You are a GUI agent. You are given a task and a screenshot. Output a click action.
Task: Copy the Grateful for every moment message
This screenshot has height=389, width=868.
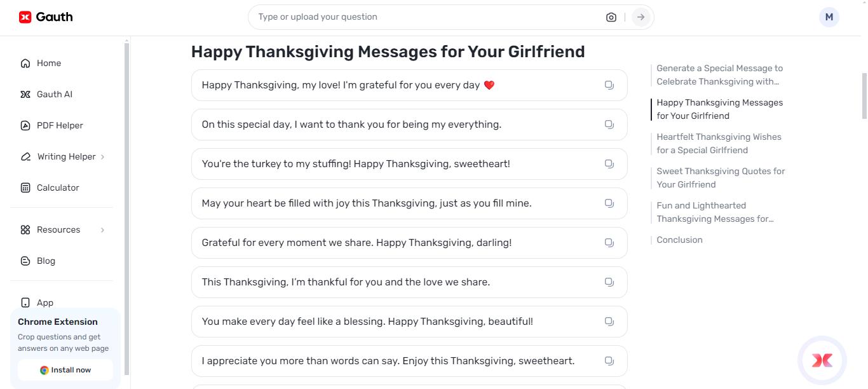click(609, 242)
